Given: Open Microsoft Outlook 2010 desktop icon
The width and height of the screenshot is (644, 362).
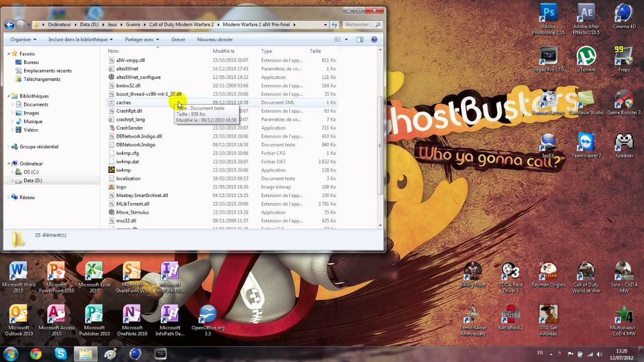Looking at the screenshot, I should [19, 321].
